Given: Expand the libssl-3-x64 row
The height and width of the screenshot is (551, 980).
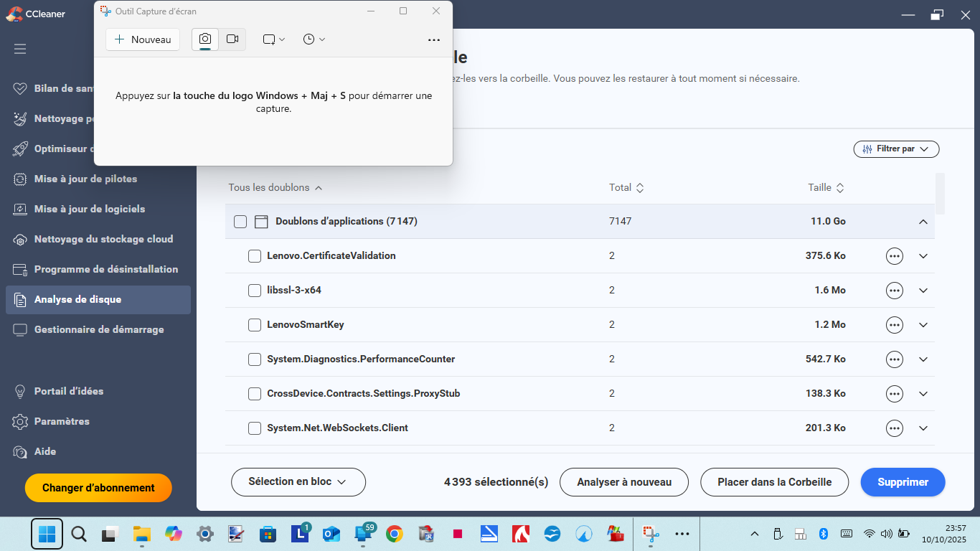Looking at the screenshot, I should (923, 291).
